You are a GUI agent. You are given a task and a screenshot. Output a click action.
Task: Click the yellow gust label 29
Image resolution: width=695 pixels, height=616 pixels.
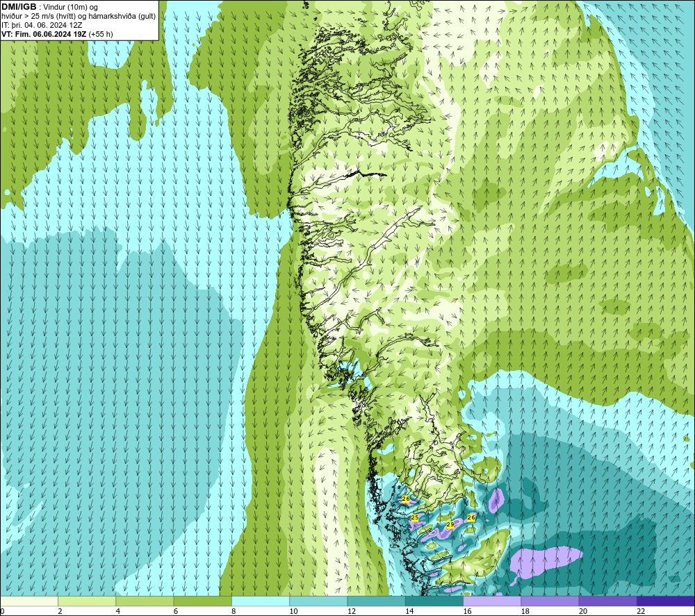coord(450,525)
